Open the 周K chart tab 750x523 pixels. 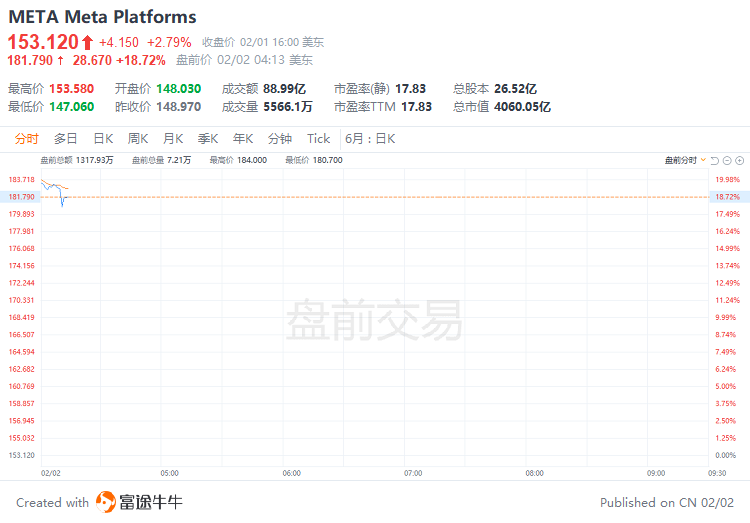pyautogui.click(x=138, y=139)
